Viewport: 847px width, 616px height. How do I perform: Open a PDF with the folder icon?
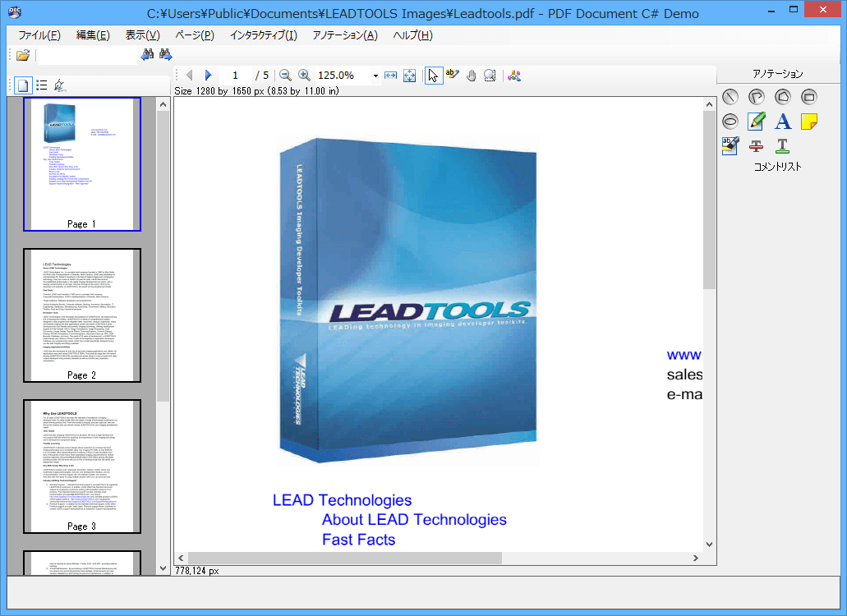23,54
